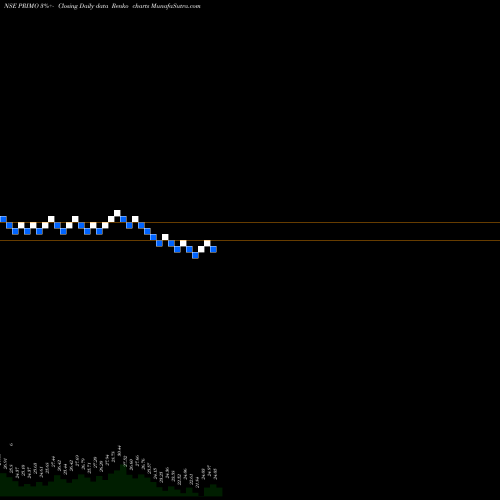This screenshot has height=500, width=500.
Task: Click the highest white Renko brick
Action: 117,213
